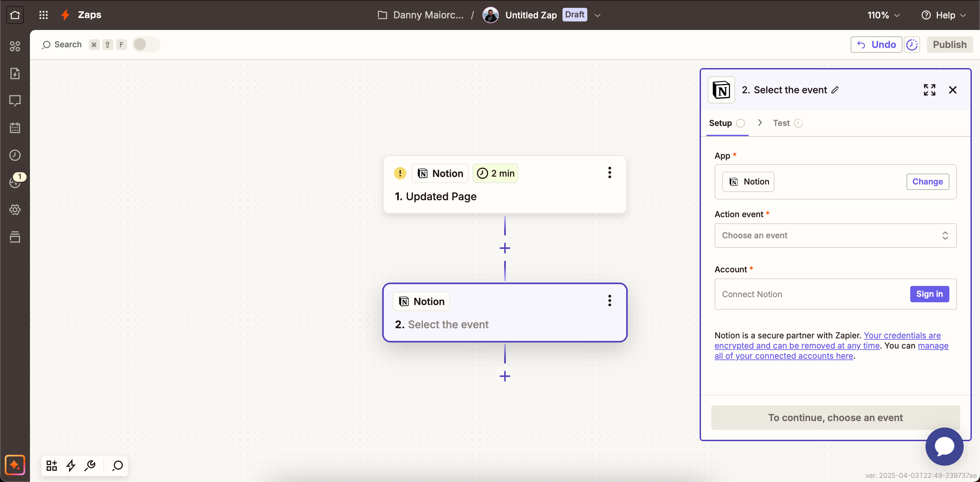Click the wrench tool in bottom toolbar
The image size is (980, 482).
[x=90, y=465]
